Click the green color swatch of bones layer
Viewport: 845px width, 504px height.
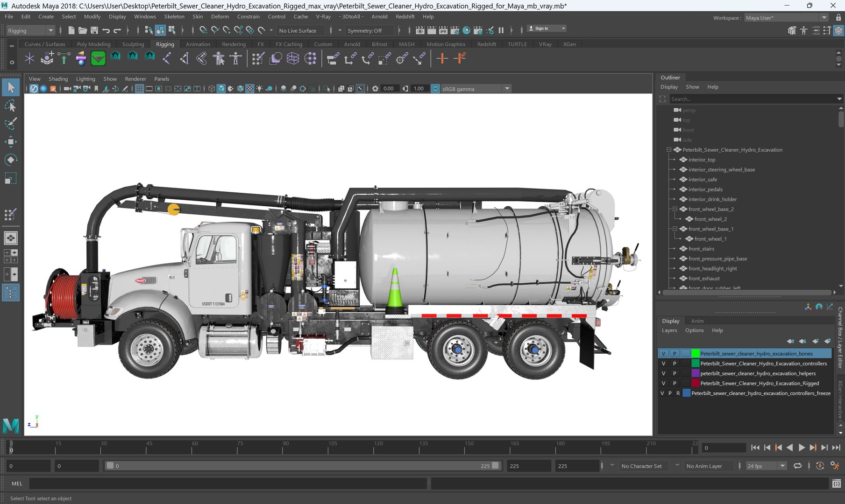coord(696,353)
